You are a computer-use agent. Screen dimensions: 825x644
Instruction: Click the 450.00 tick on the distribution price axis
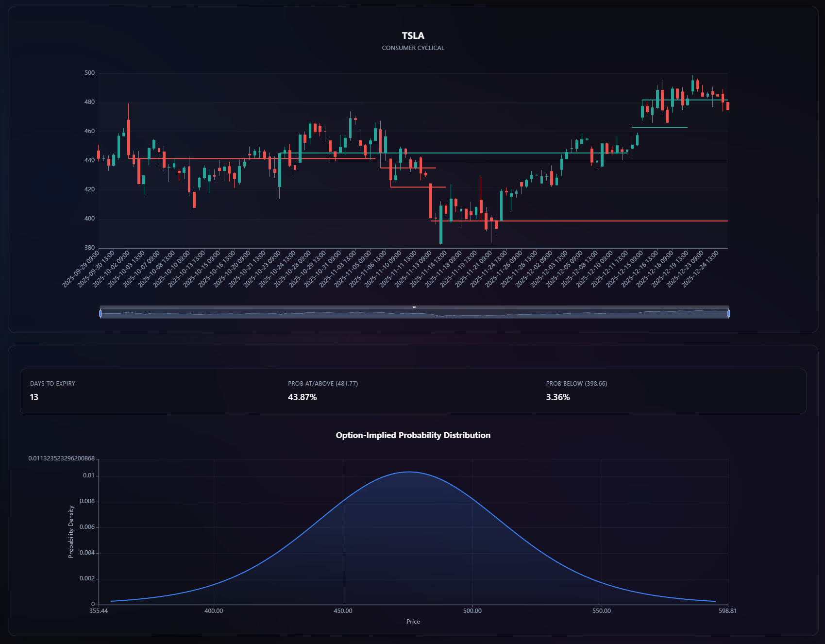click(343, 611)
